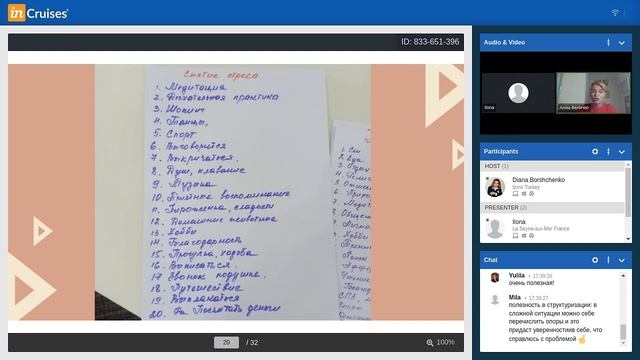Click Yuliia's message 'очень полезная!'
This screenshot has height=360, width=640.
531,283
